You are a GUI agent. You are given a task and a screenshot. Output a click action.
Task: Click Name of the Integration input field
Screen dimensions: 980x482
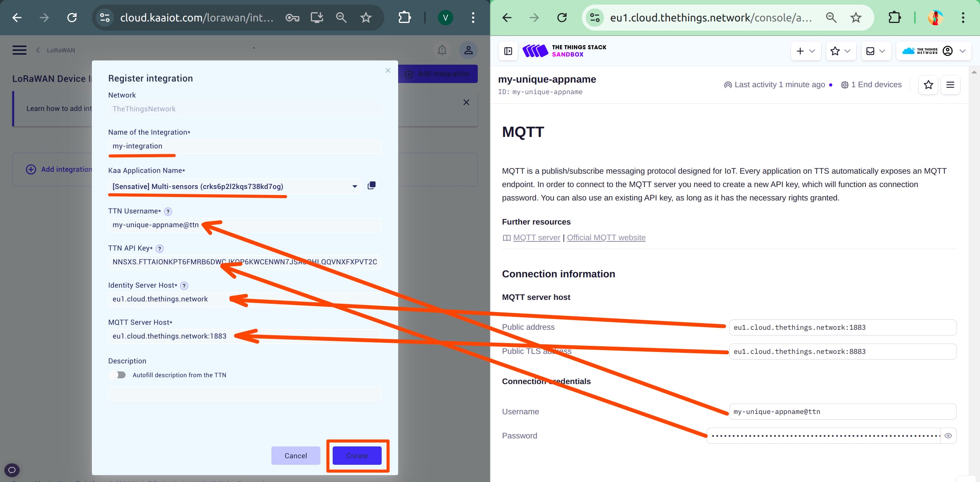(x=245, y=146)
